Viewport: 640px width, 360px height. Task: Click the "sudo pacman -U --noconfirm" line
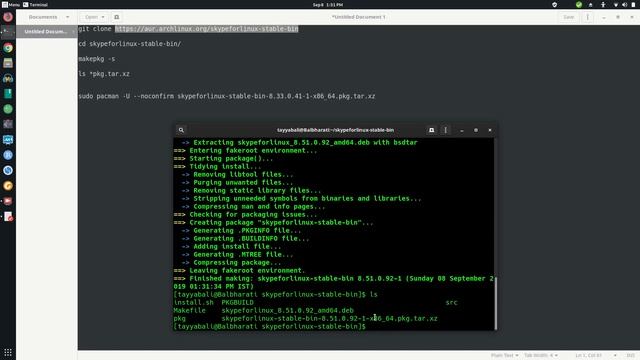tap(227, 96)
